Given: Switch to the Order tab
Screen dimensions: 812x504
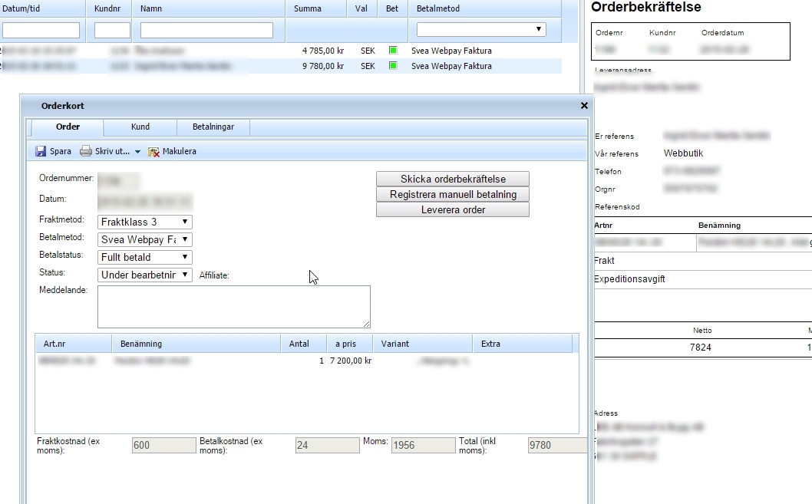Looking at the screenshot, I should (68, 127).
